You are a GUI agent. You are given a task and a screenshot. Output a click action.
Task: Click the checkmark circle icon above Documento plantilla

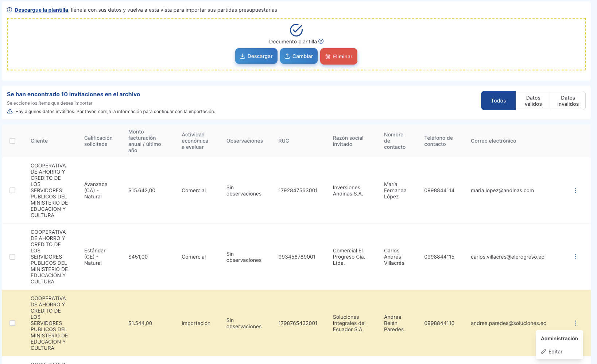click(296, 30)
